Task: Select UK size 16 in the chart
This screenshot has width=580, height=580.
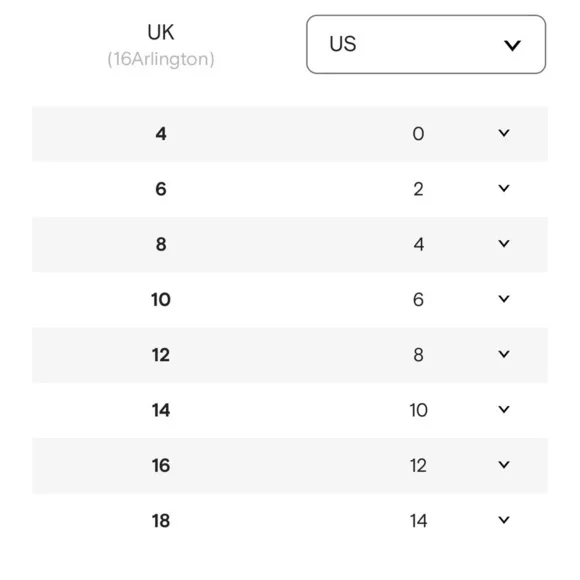Action: pos(161,466)
